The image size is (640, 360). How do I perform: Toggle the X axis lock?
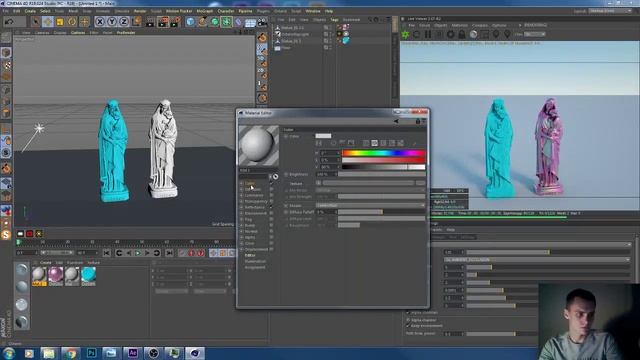(x=100, y=21)
